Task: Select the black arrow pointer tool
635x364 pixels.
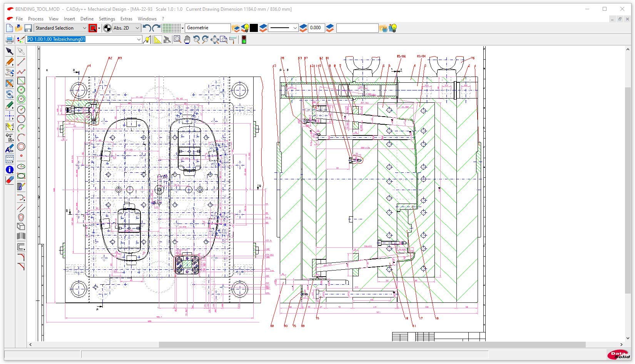Action: tap(10, 51)
